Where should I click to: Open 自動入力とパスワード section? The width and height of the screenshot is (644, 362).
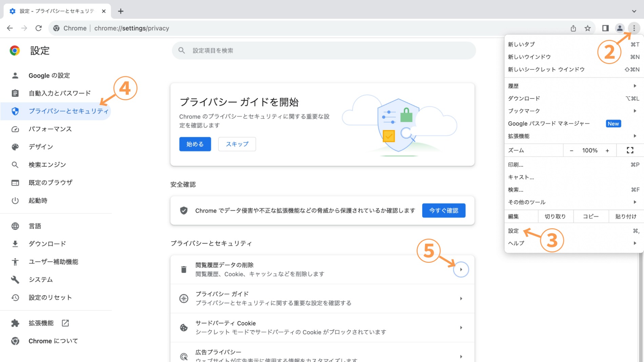tap(60, 93)
